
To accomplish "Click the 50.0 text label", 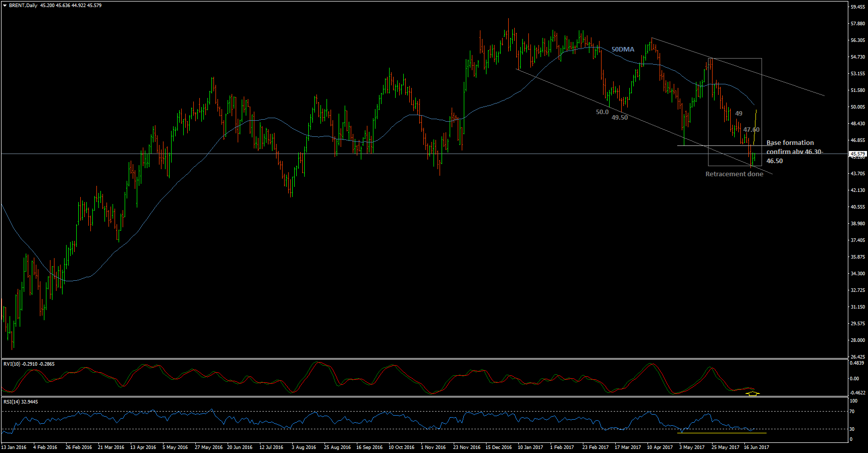I will coord(602,112).
